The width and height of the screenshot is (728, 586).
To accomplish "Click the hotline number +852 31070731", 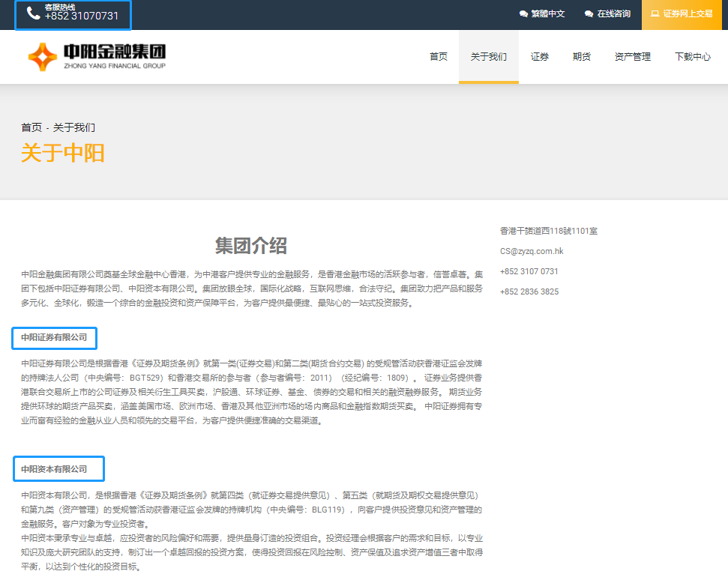I will pyautogui.click(x=82, y=16).
